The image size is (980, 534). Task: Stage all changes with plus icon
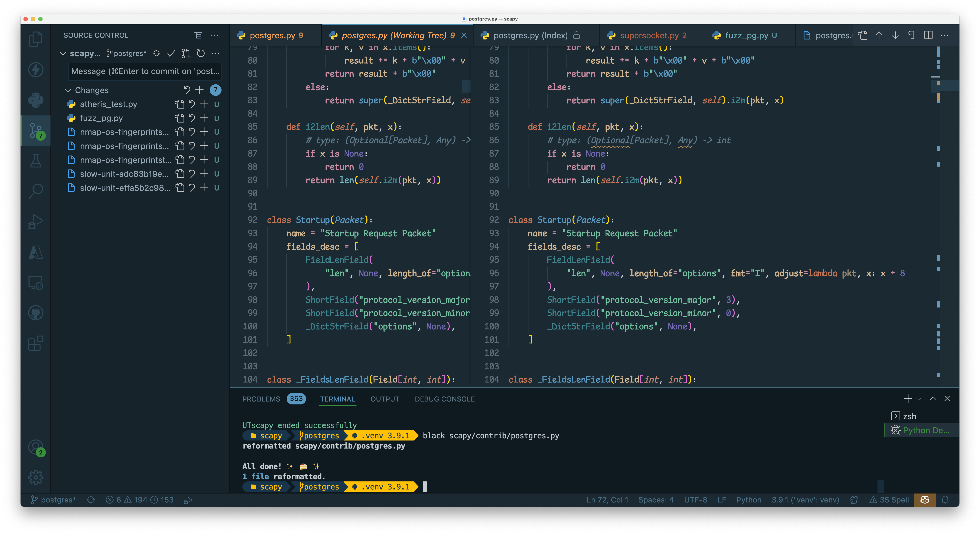pyautogui.click(x=199, y=90)
